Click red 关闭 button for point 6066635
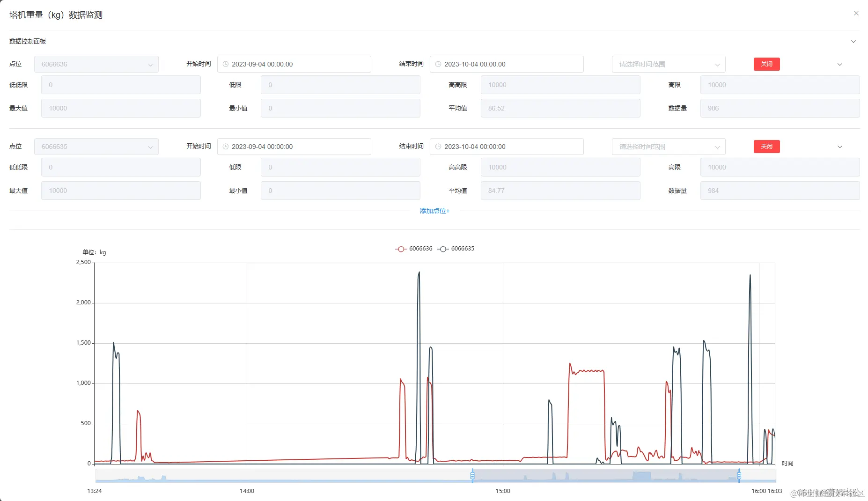The height and width of the screenshot is (501, 868). pos(767,147)
